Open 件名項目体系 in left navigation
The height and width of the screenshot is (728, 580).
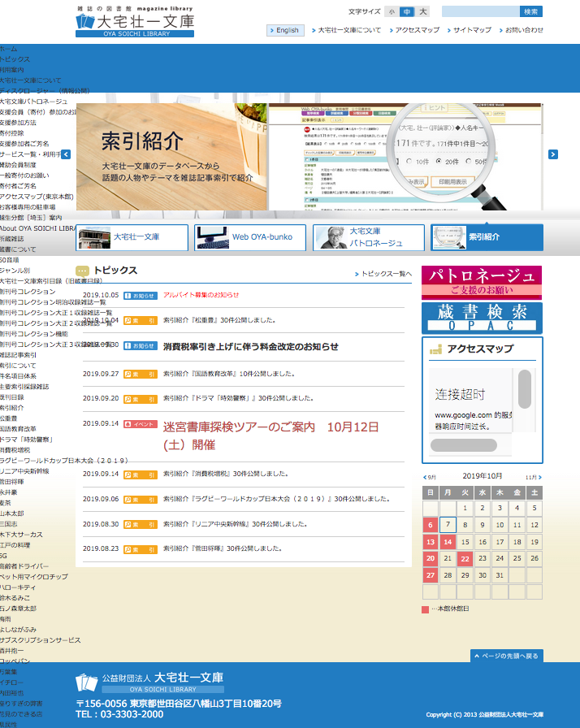(18, 376)
